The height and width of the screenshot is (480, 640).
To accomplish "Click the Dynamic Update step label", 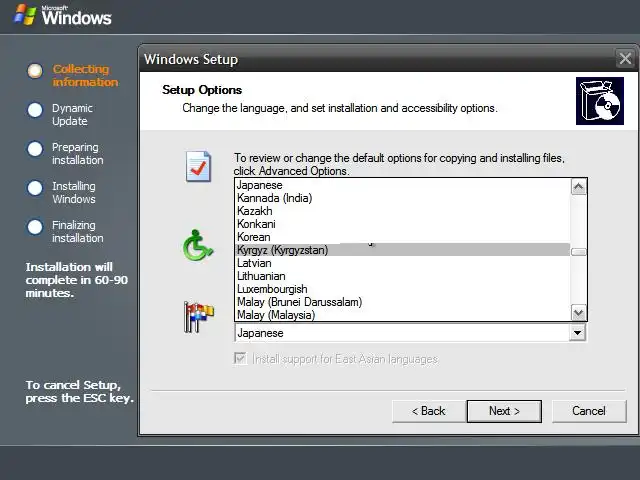I will 72,115.
